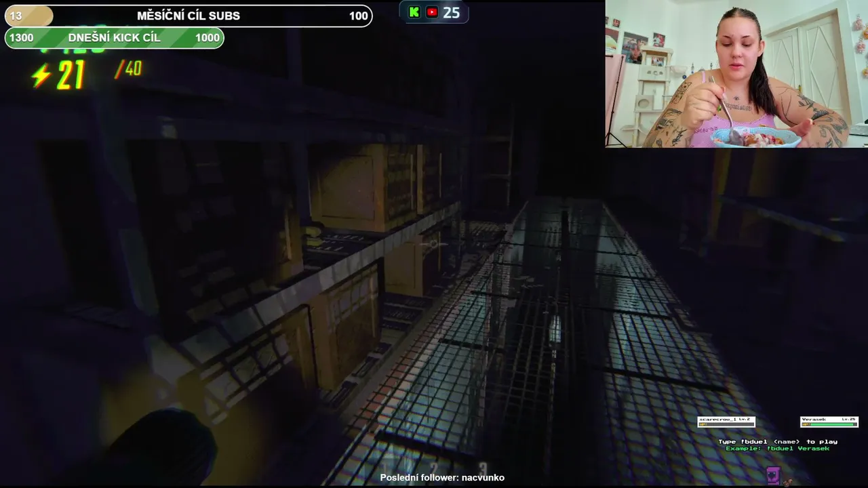
Task: Click the 'Type !bduel <name> to play' text
Action: pyautogui.click(x=778, y=441)
